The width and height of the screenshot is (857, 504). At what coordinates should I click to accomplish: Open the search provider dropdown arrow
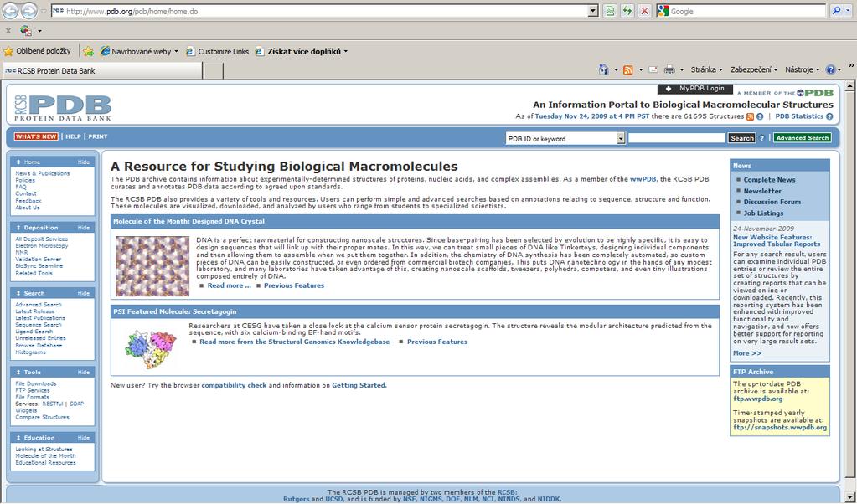pos(849,11)
